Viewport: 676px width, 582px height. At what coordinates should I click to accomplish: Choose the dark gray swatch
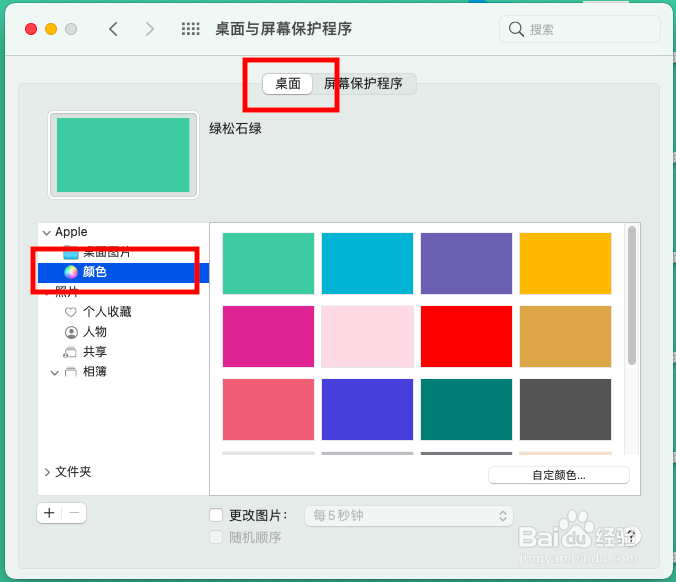pyautogui.click(x=565, y=410)
